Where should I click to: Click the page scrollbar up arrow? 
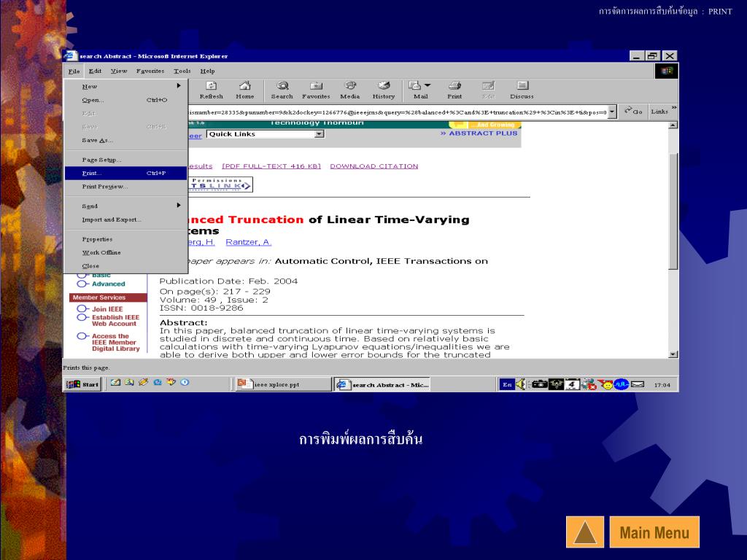coord(673,125)
